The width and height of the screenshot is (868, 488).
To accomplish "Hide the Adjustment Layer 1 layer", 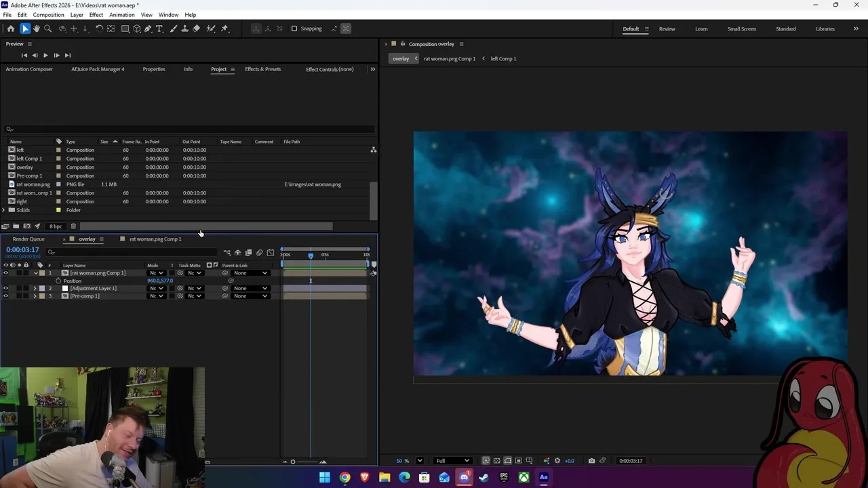I will [x=5, y=289].
